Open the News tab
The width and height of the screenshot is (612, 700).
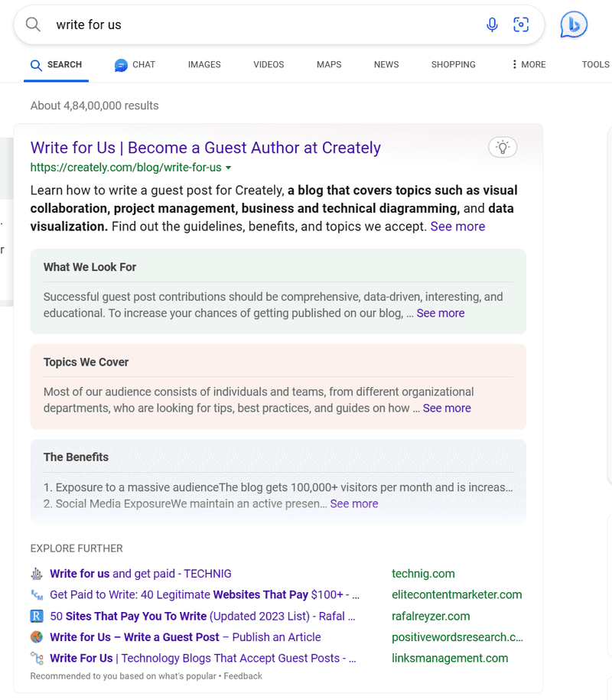coord(386,65)
